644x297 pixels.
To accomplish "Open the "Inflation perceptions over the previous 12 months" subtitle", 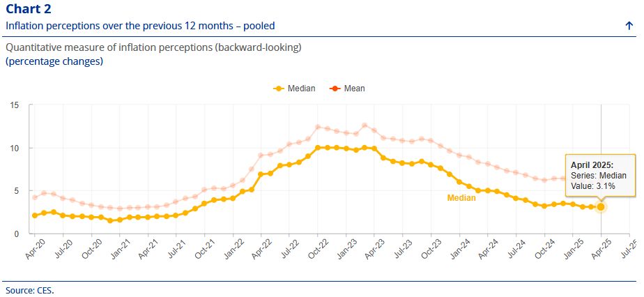I will tap(140, 26).
